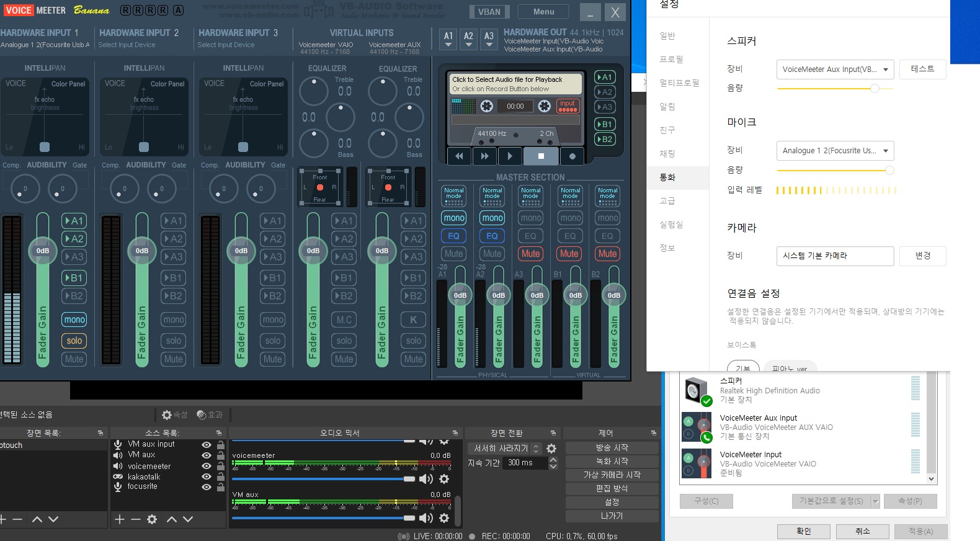Toggle visibility of focusrite source

pyautogui.click(x=207, y=487)
